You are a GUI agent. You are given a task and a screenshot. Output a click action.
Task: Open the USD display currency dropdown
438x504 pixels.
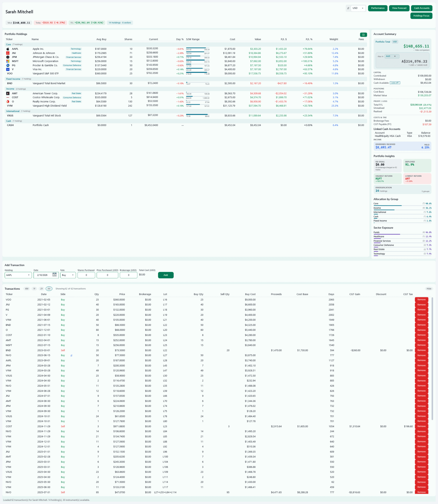click(x=358, y=8)
